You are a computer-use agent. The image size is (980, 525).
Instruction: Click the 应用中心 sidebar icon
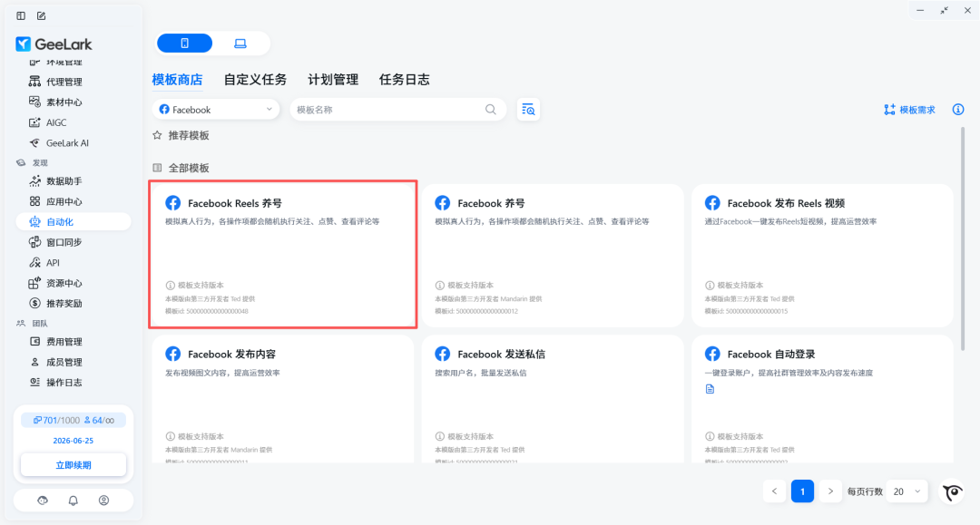point(34,201)
